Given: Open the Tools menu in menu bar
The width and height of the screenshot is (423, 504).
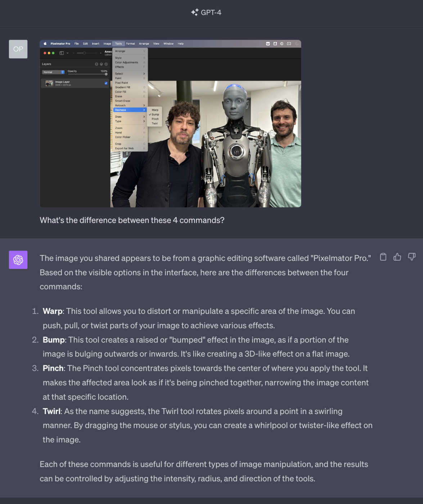Looking at the screenshot, I should (x=118, y=44).
